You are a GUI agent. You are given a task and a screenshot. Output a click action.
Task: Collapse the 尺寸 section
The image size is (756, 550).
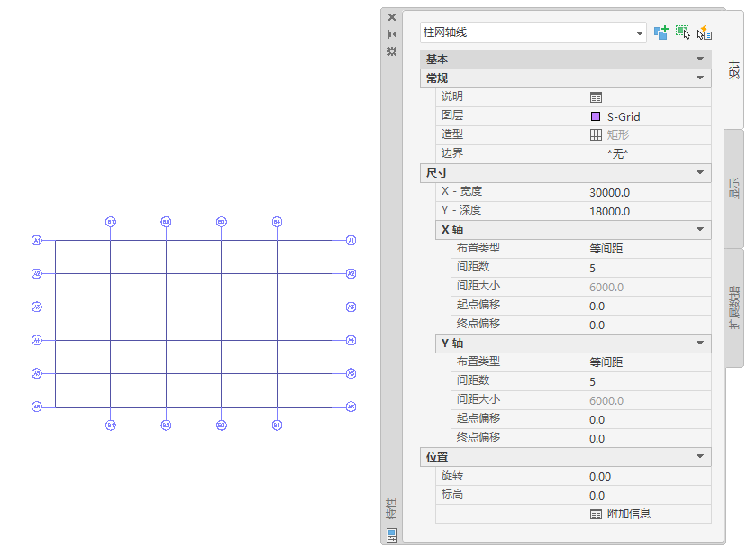click(x=700, y=172)
